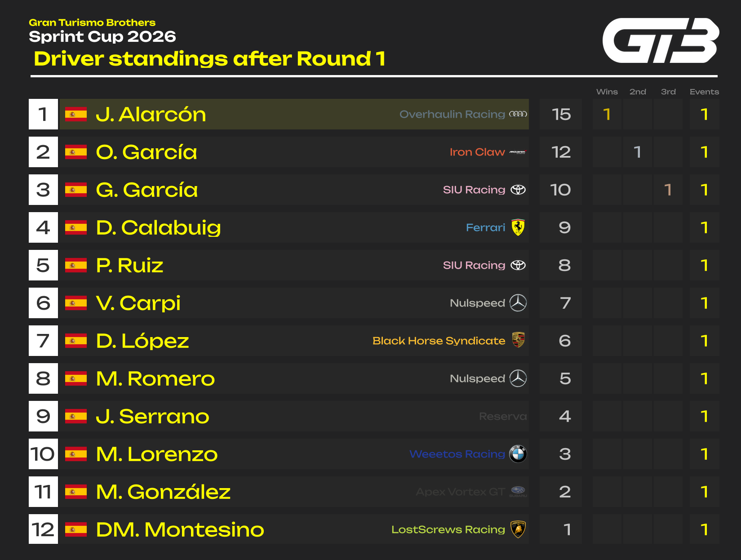Click the Porsche crest beside Black Horse Syndicate
This screenshot has width=741, height=560.
click(518, 340)
